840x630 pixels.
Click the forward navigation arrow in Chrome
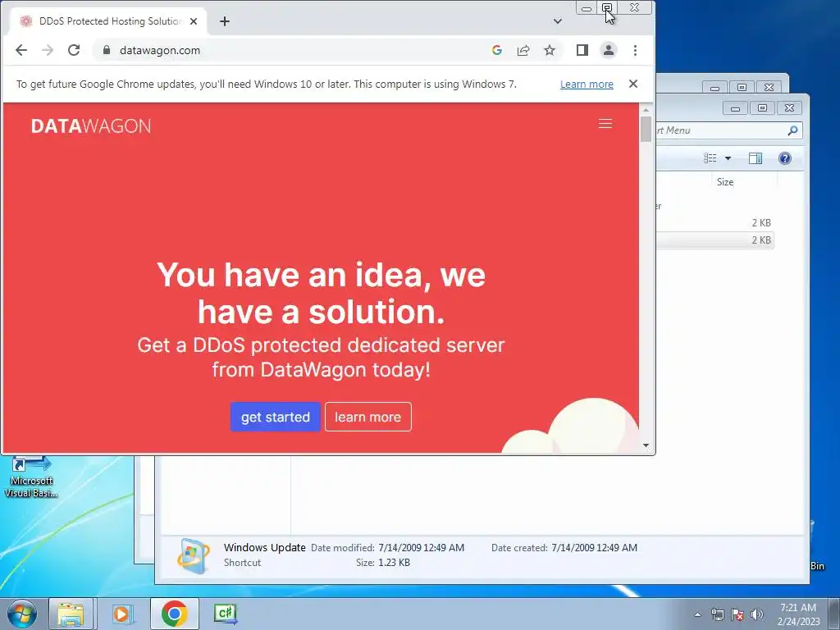point(48,50)
